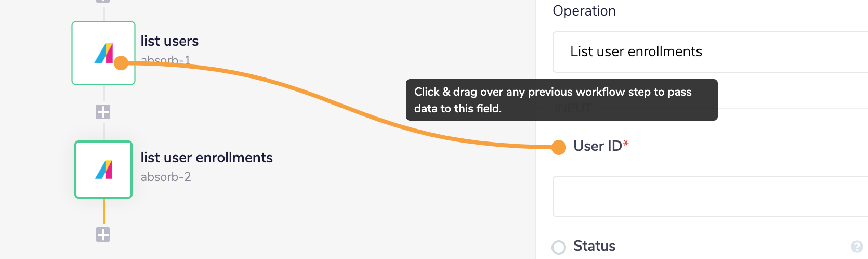Click the User ID field label
This screenshot has height=259, width=868.
(598, 146)
